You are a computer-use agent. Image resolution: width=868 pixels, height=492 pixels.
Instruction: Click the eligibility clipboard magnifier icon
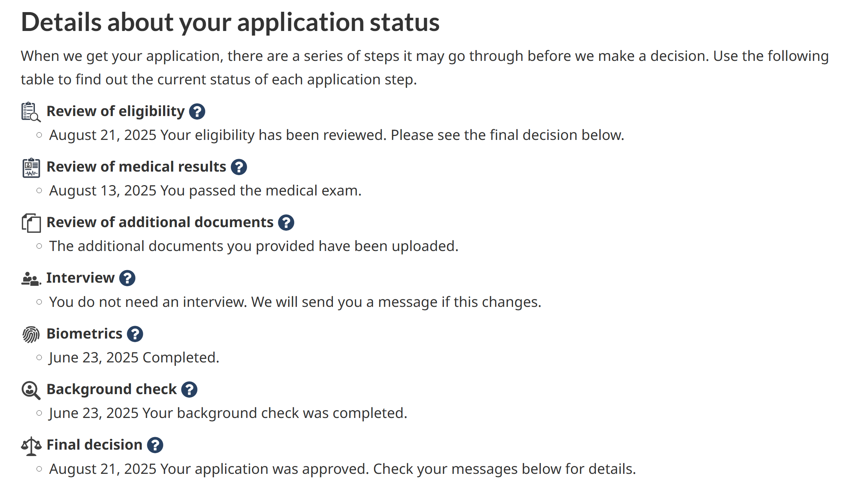[31, 112]
